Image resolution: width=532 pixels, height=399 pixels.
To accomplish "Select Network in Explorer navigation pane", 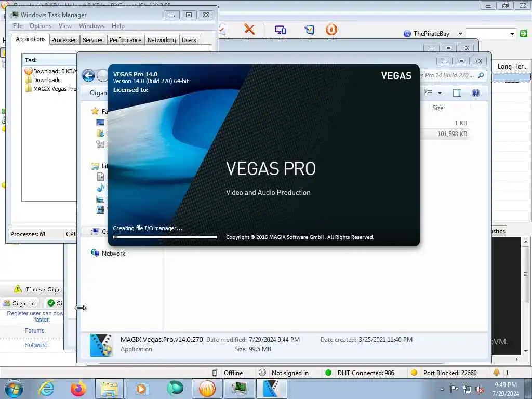I will click(x=113, y=254).
